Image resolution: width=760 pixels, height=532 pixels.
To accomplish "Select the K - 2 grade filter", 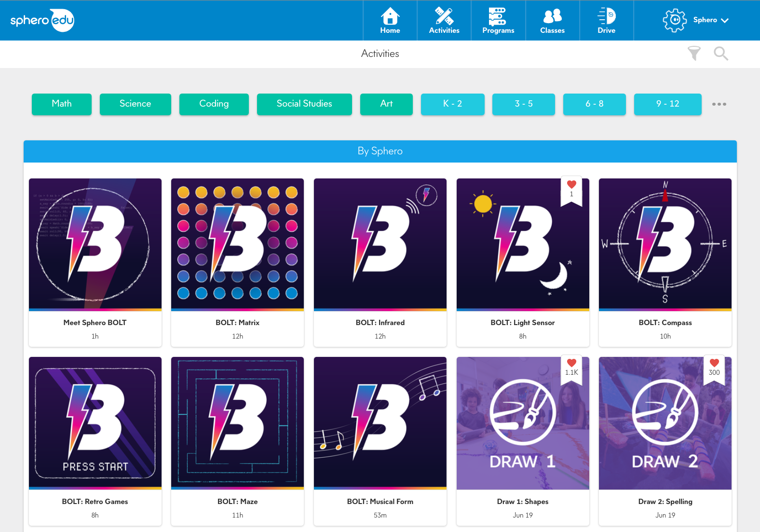I will pos(453,104).
